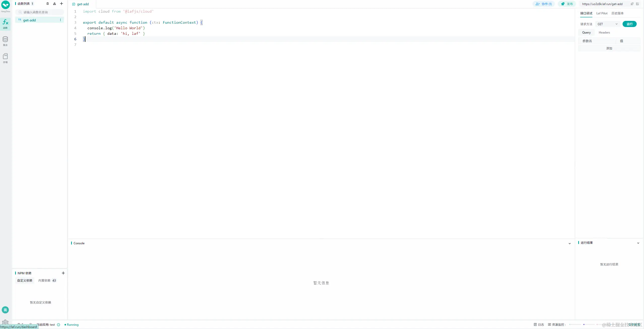The image size is (644, 329).
Task: Click the recycle bin icon in function list
Action: coord(47,4)
